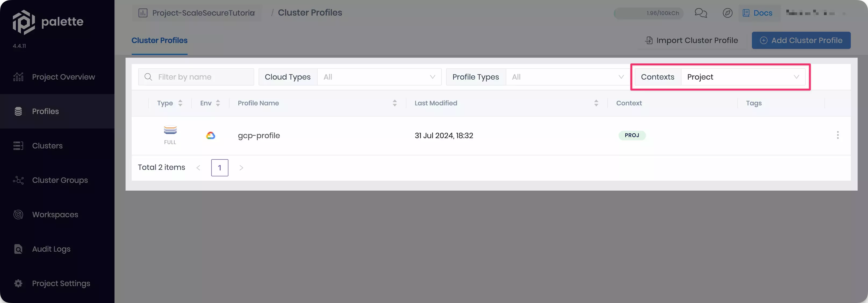Open the Clusters section

pos(48,146)
